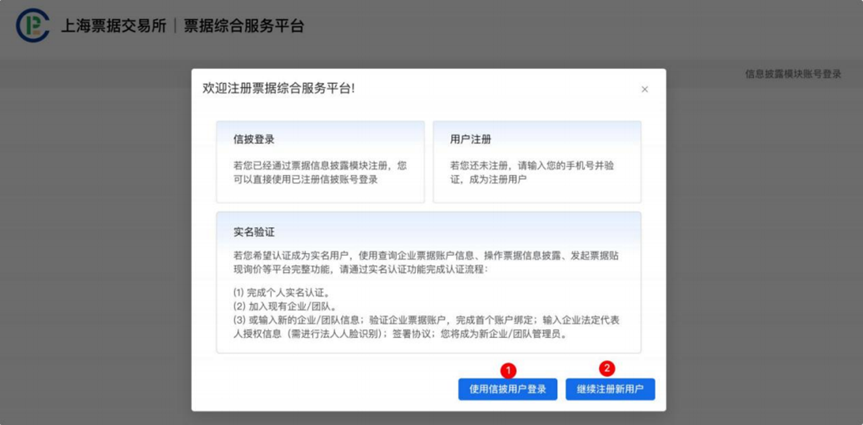Select the 信披登录 card heading
863x425 pixels.
click(254, 139)
